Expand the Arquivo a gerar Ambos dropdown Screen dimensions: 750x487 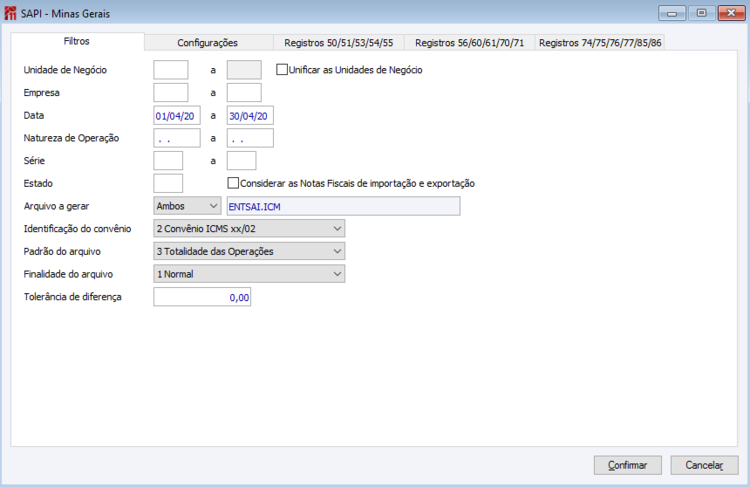click(x=187, y=206)
